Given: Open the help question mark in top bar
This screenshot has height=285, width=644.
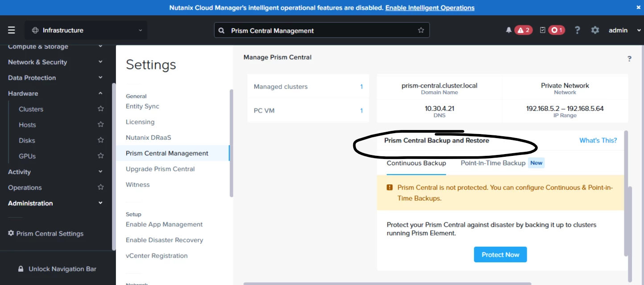Looking at the screenshot, I should point(577,30).
